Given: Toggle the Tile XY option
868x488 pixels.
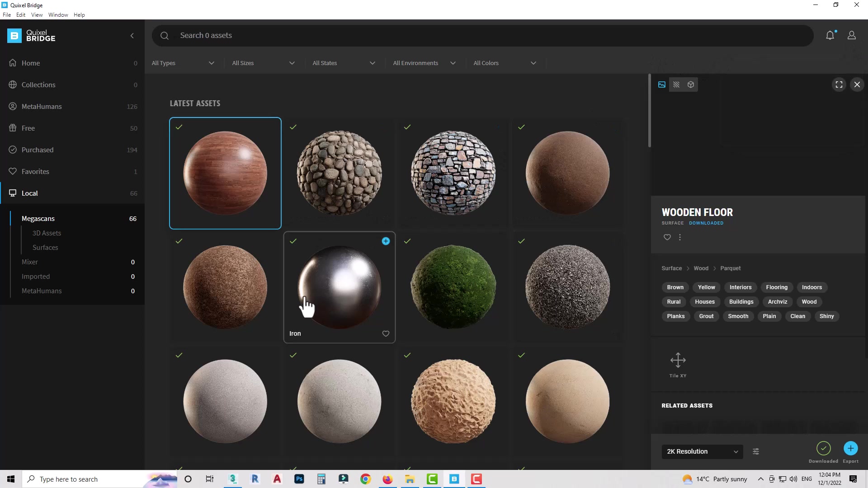Looking at the screenshot, I should (678, 361).
